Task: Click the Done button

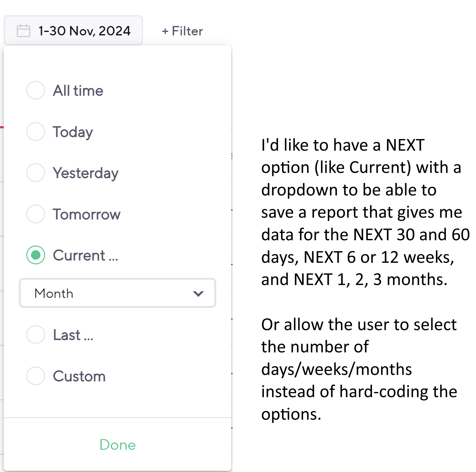Action: pyautogui.click(x=118, y=445)
